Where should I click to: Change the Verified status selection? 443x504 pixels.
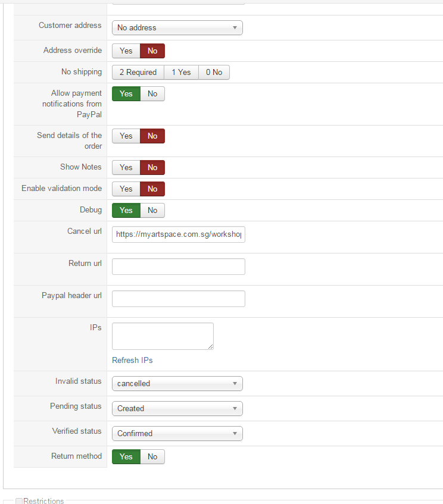tap(177, 434)
